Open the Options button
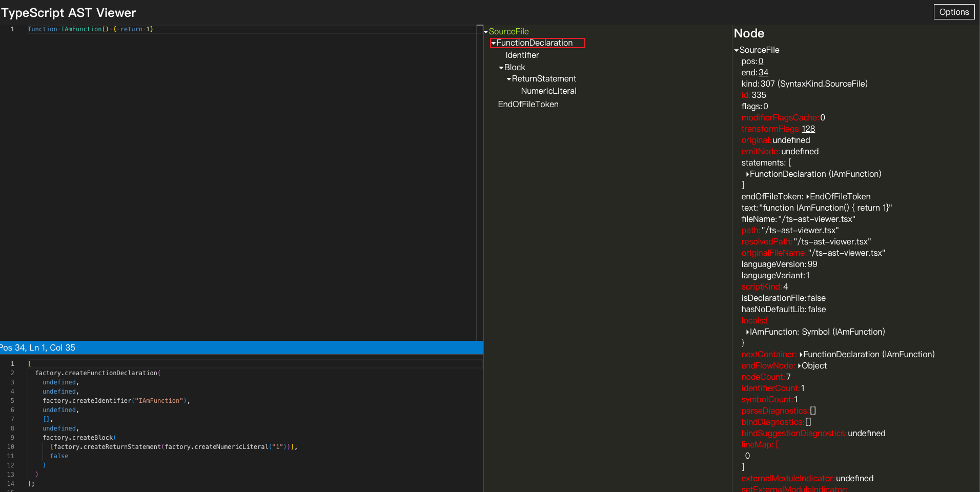980x492 pixels. 954,12
